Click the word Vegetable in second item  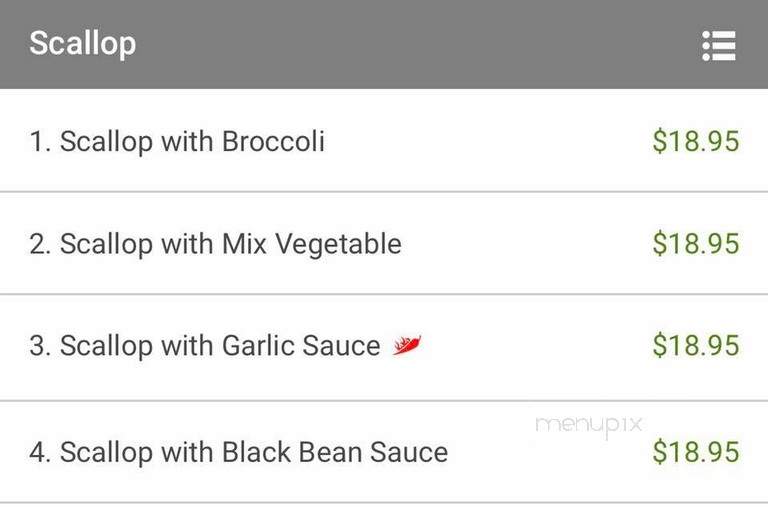coord(338,244)
